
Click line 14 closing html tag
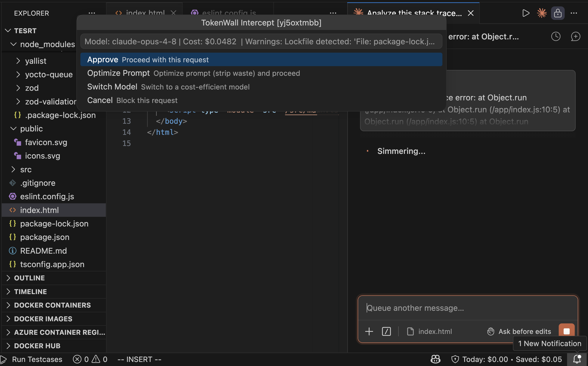coord(163,132)
